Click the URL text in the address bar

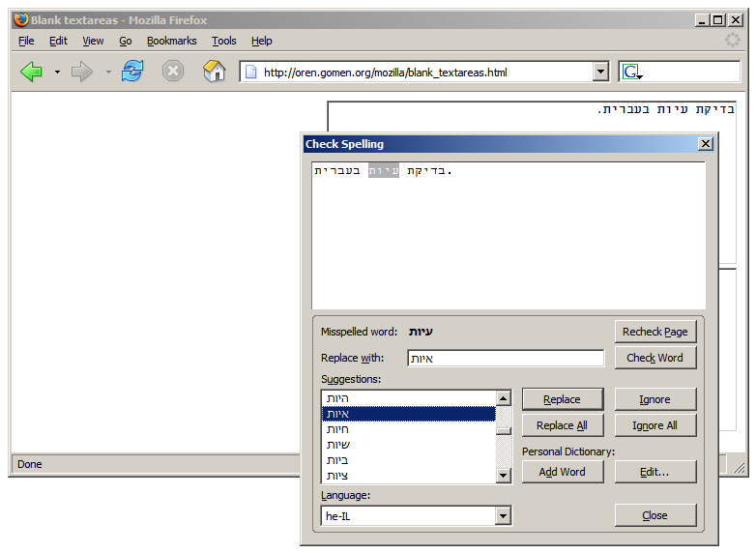385,73
